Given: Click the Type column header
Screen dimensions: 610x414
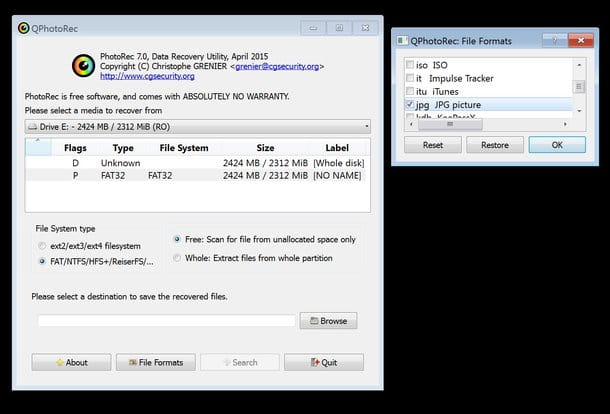Looking at the screenshot, I should point(123,148).
